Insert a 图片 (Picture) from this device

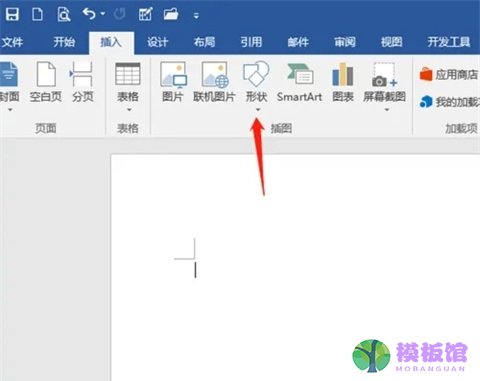click(173, 82)
